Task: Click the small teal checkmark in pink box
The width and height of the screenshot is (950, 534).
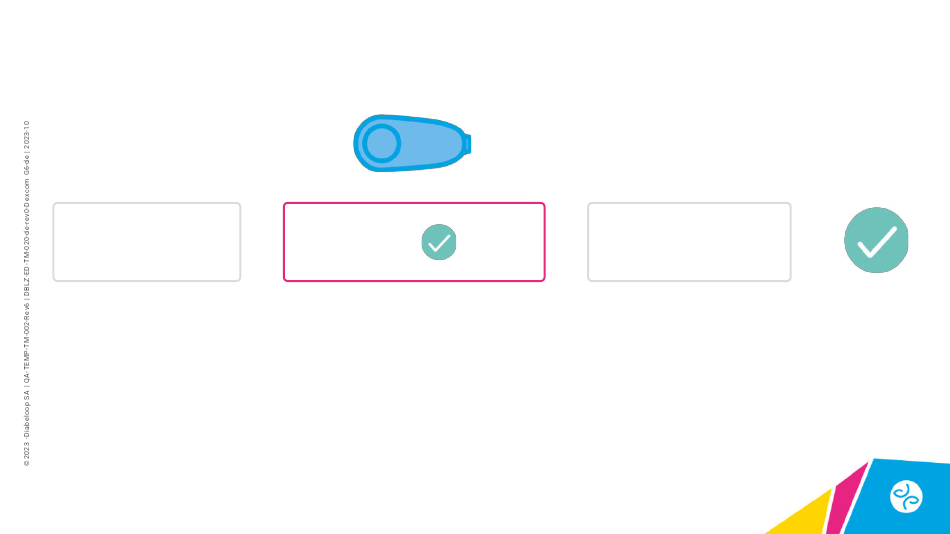Action: [439, 242]
